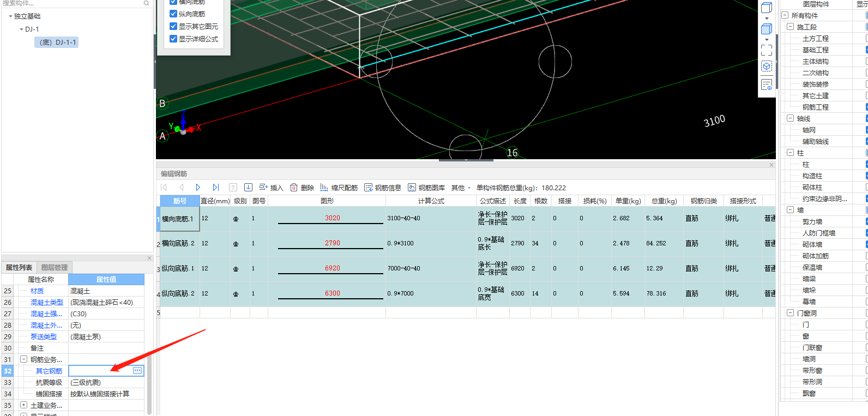
Task: Click the search magnifier in component search
Action: tap(146, 3)
